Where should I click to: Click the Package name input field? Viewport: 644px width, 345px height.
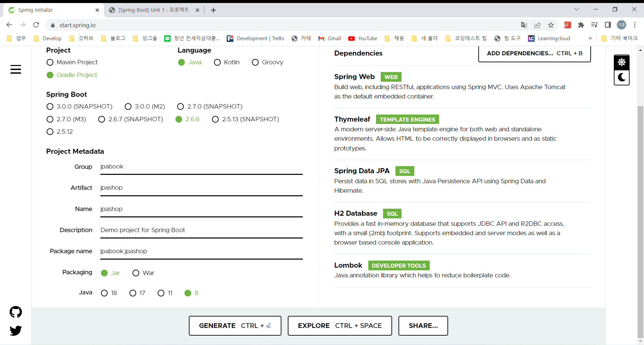coord(202,251)
